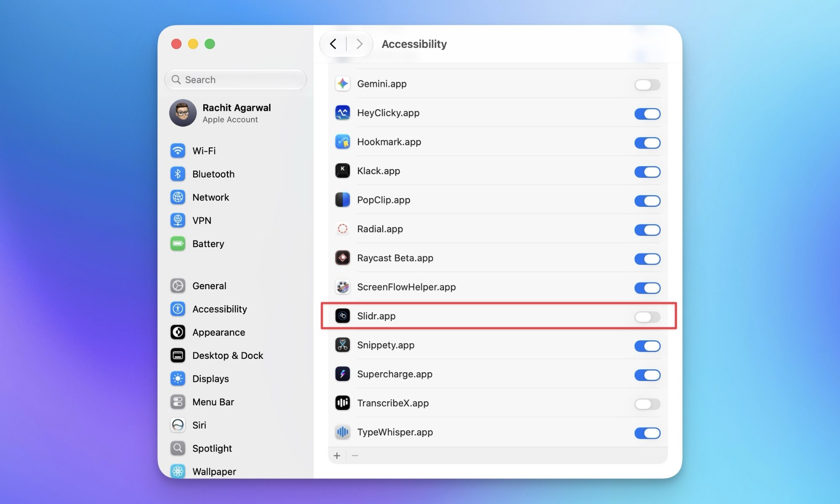Select the TypeWhisper.app row label
The width and height of the screenshot is (840, 504).
click(x=395, y=432)
